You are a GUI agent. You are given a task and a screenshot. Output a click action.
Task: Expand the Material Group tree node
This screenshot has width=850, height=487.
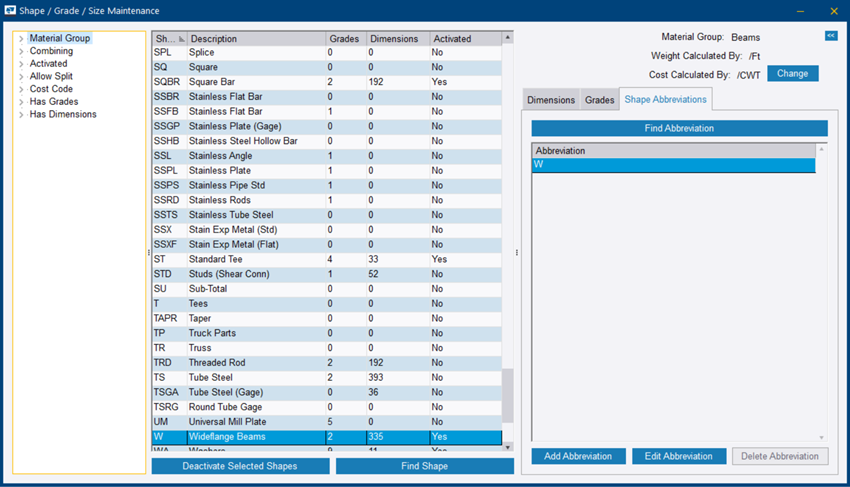coord(21,39)
